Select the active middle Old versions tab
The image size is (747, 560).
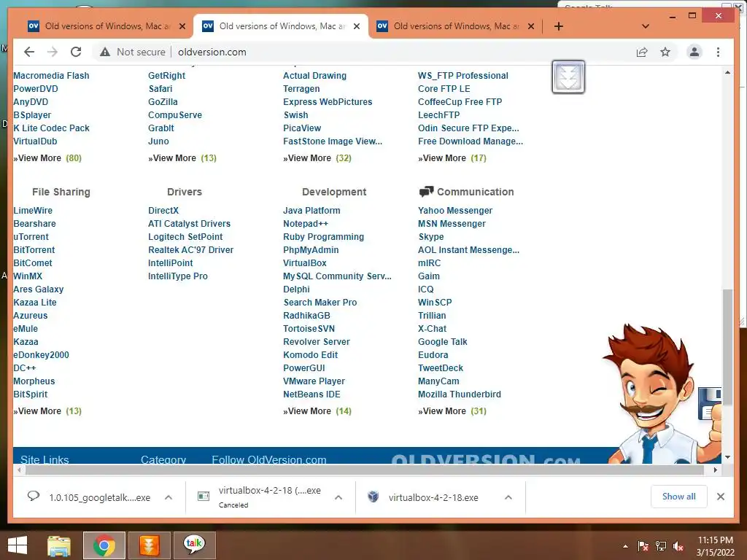point(280,26)
